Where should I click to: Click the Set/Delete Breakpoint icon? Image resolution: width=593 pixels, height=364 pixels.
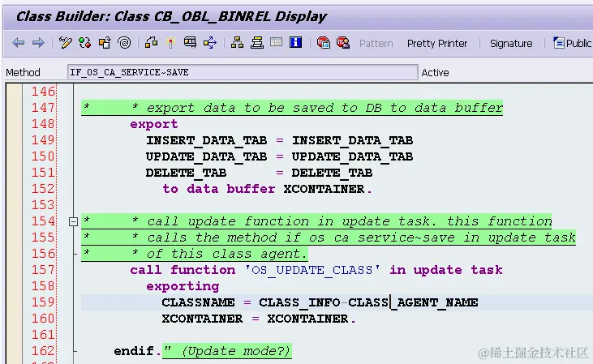(324, 43)
